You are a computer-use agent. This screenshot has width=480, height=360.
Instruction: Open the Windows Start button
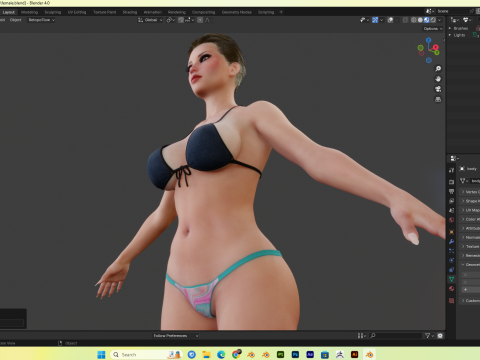(101, 354)
